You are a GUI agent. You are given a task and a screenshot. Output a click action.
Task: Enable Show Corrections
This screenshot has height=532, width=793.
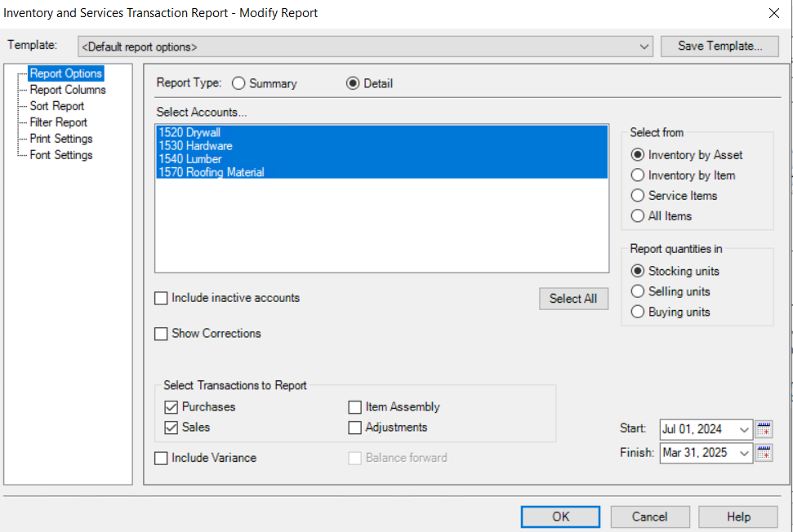point(161,333)
